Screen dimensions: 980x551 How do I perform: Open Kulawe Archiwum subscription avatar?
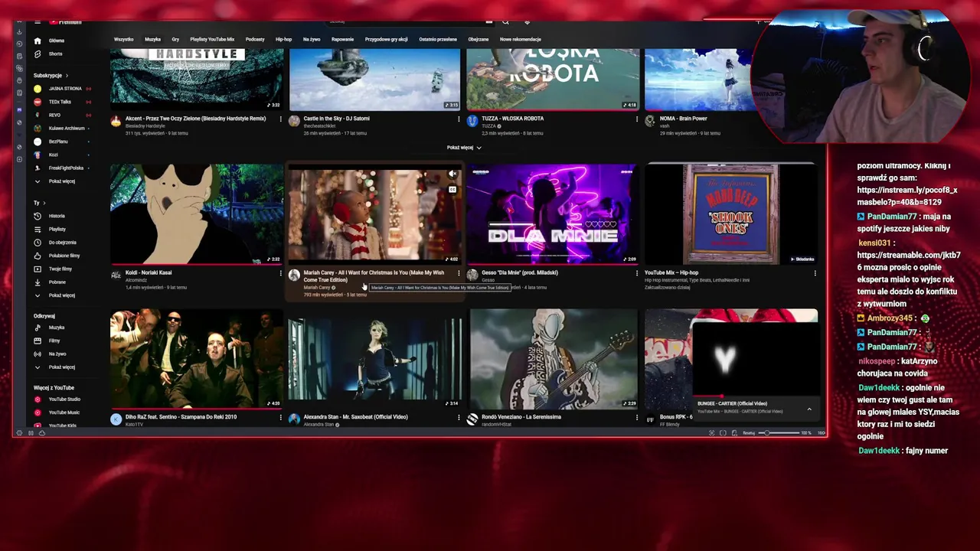(x=38, y=129)
